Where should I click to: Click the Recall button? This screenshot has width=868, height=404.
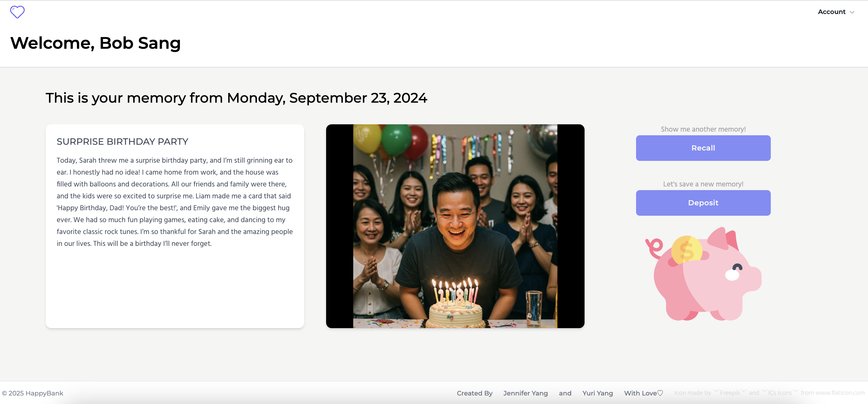click(703, 148)
